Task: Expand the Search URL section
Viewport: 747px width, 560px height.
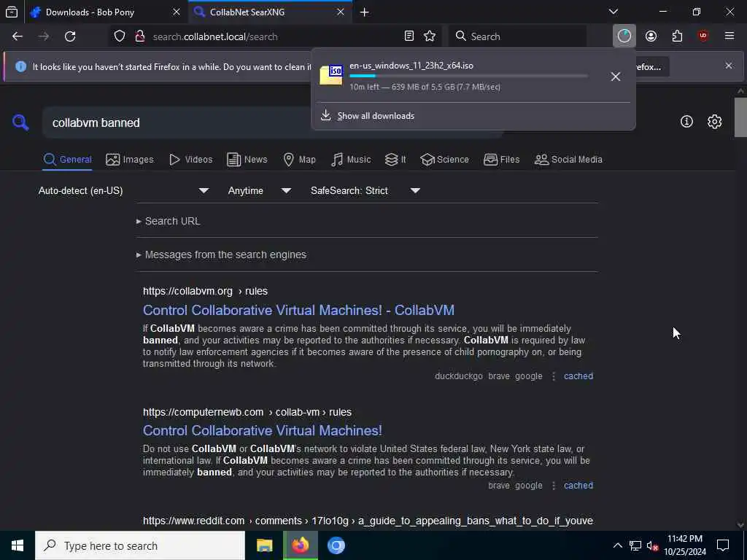Action: click(169, 221)
